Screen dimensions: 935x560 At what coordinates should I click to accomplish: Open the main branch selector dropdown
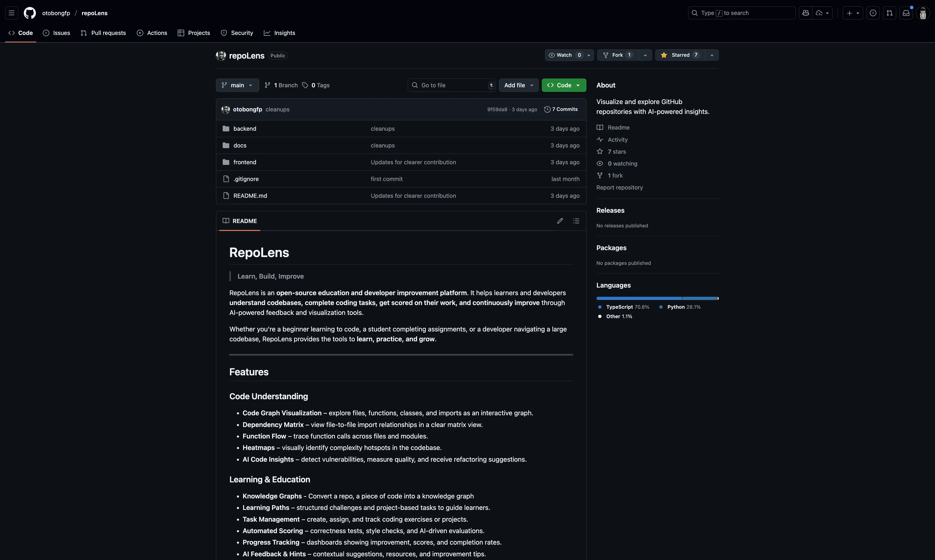pos(237,85)
